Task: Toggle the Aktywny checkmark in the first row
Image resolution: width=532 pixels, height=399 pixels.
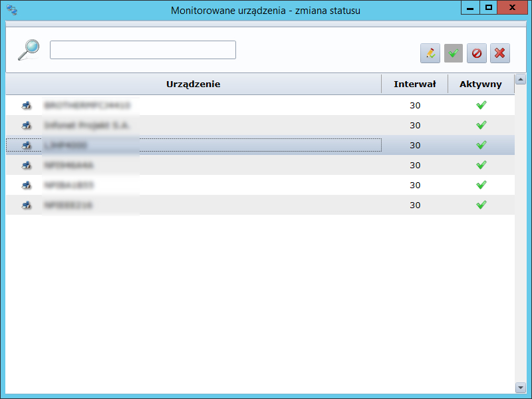Action: [x=481, y=105]
